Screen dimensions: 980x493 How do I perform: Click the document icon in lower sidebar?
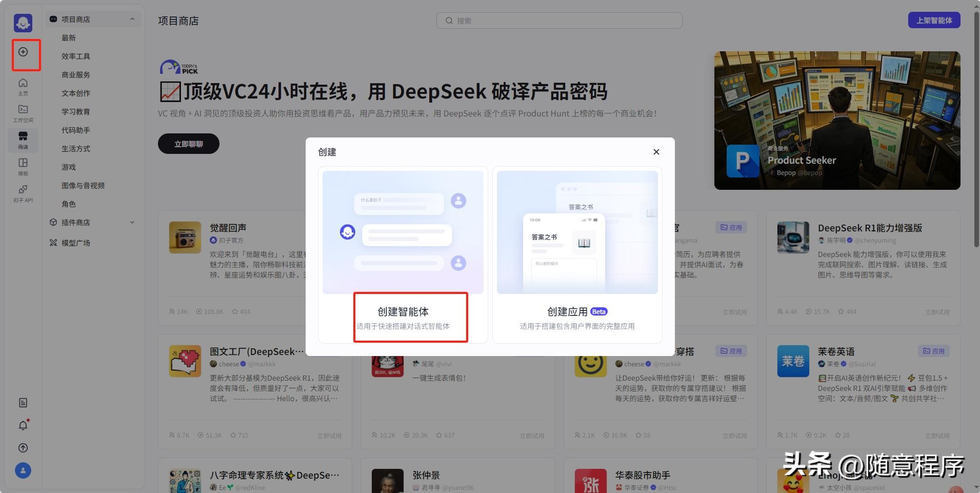click(x=23, y=403)
